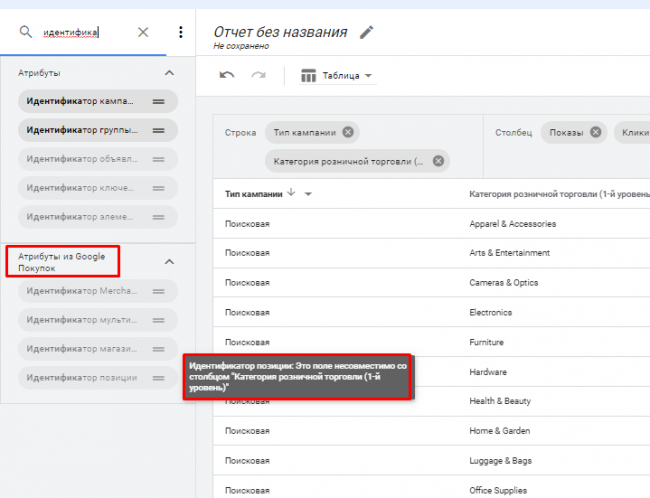Open Тип кампании column header dropdown
Screen dimensions: 650x498
point(308,194)
